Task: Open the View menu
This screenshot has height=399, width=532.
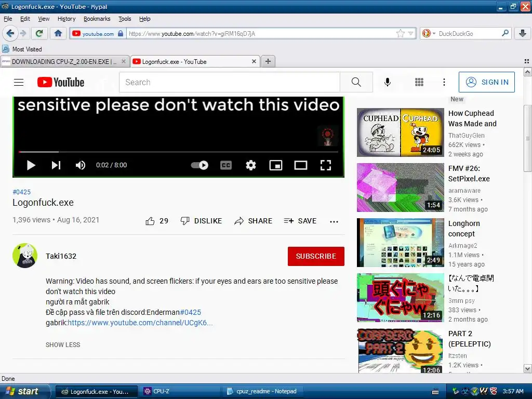Action: pos(44,19)
